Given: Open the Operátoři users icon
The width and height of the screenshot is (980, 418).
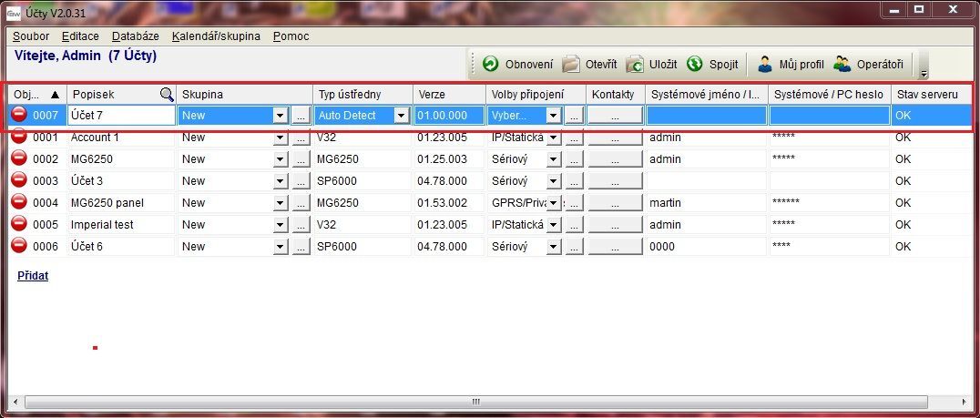Looking at the screenshot, I should coord(842,65).
